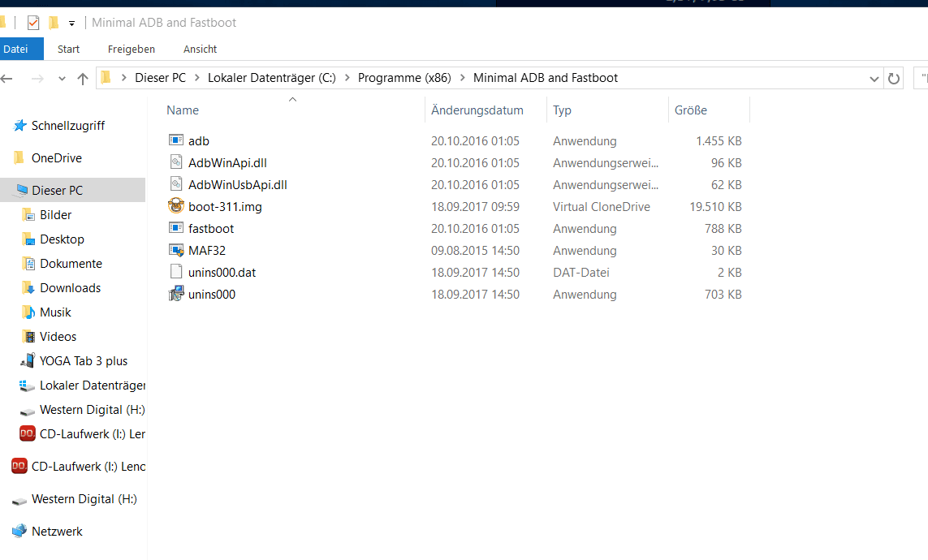Expand chevron after Lokaler Datenträger (C:) in breadcrumb
928x560 pixels.
[x=347, y=77]
